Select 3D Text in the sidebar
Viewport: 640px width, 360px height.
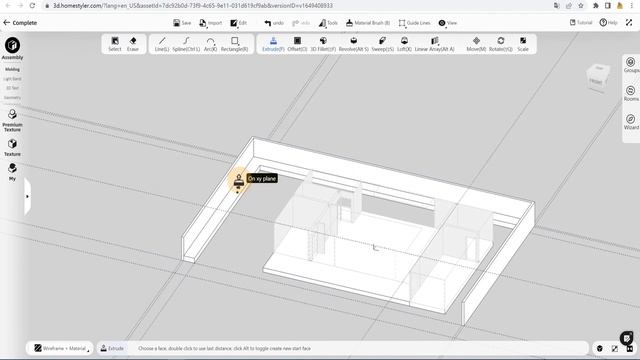click(x=12, y=88)
